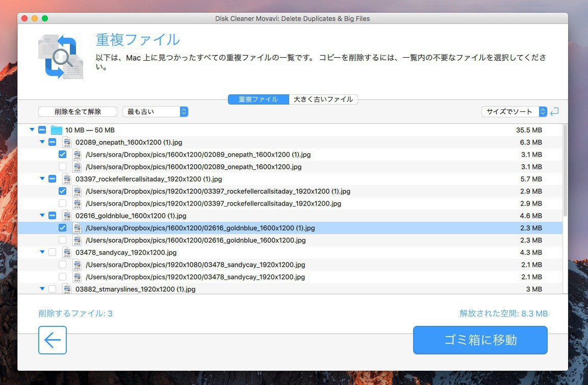Click the JPEG icon for 02089_onepath group
The image size is (588, 385).
(66, 142)
